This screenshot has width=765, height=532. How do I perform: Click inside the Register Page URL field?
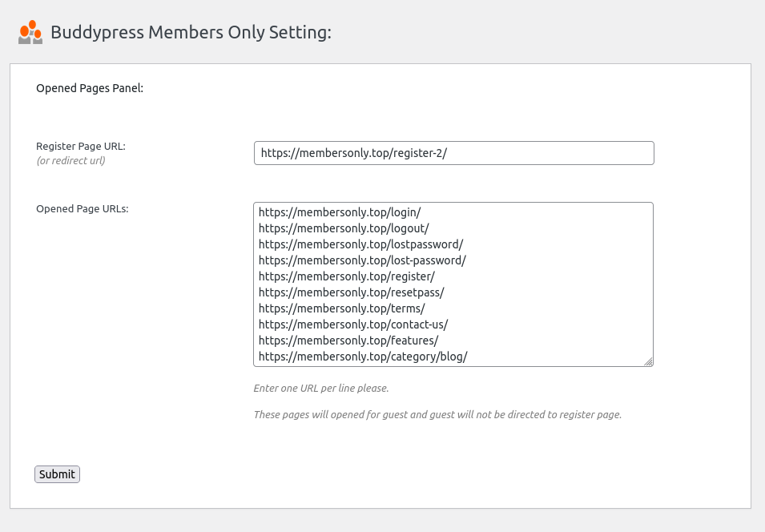point(453,153)
